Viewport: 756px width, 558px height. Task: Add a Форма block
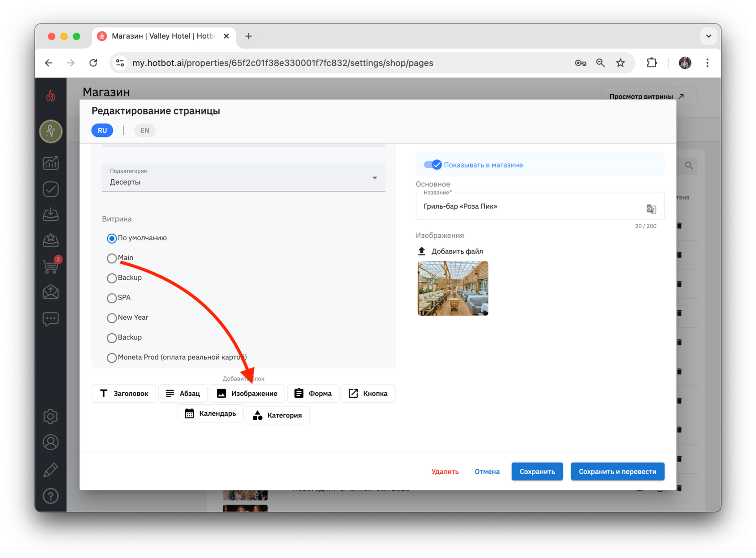(313, 393)
